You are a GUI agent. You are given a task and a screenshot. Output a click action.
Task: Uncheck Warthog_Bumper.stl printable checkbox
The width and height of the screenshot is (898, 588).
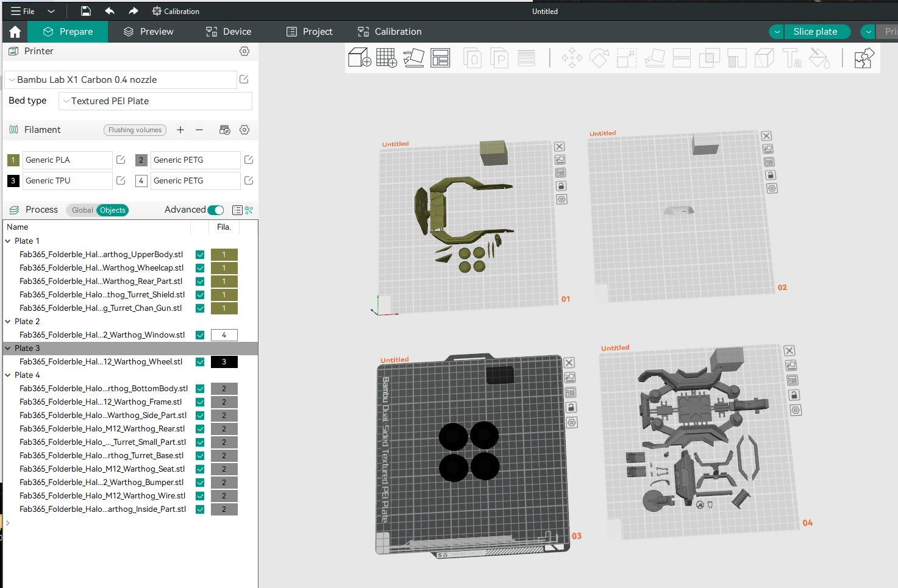coord(200,483)
